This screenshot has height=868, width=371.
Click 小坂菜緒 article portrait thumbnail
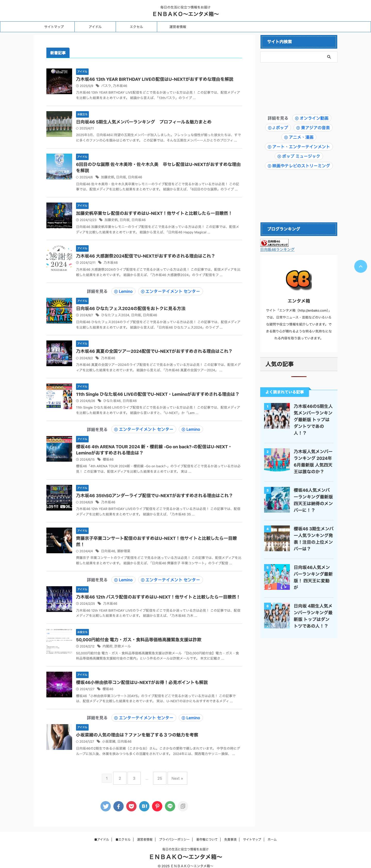tap(59, 737)
